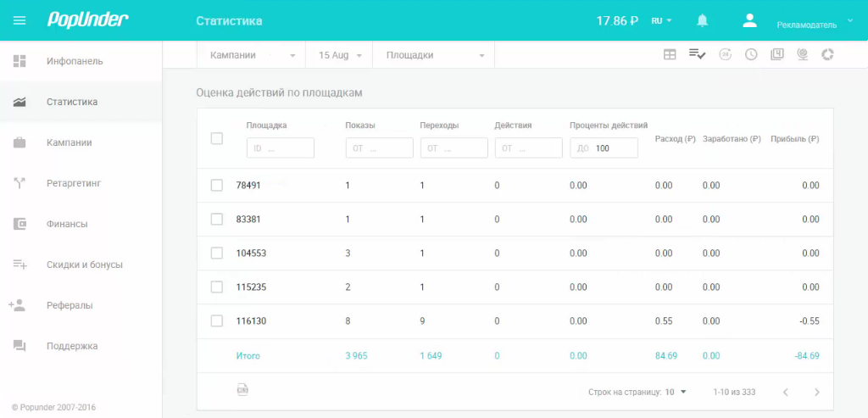Open the Поддержка support section
The width and height of the screenshot is (868, 418).
[72, 346]
